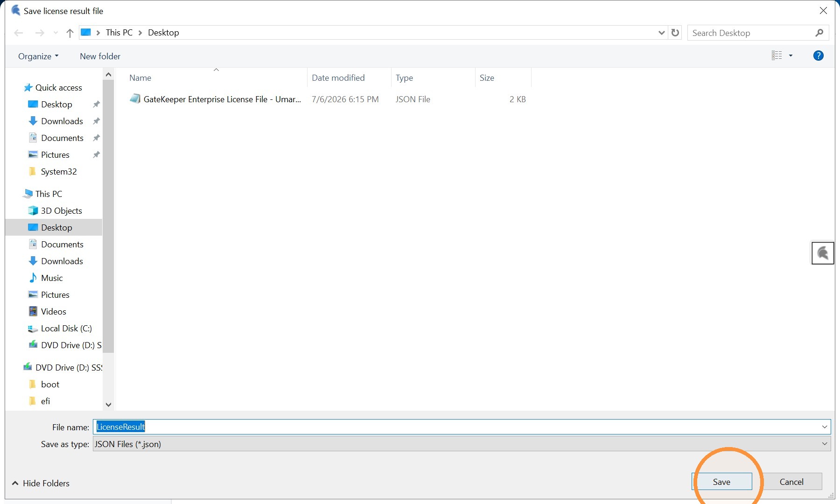Open Local Disk (C:)
Screen dimensions: 840x504
coord(66,328)
